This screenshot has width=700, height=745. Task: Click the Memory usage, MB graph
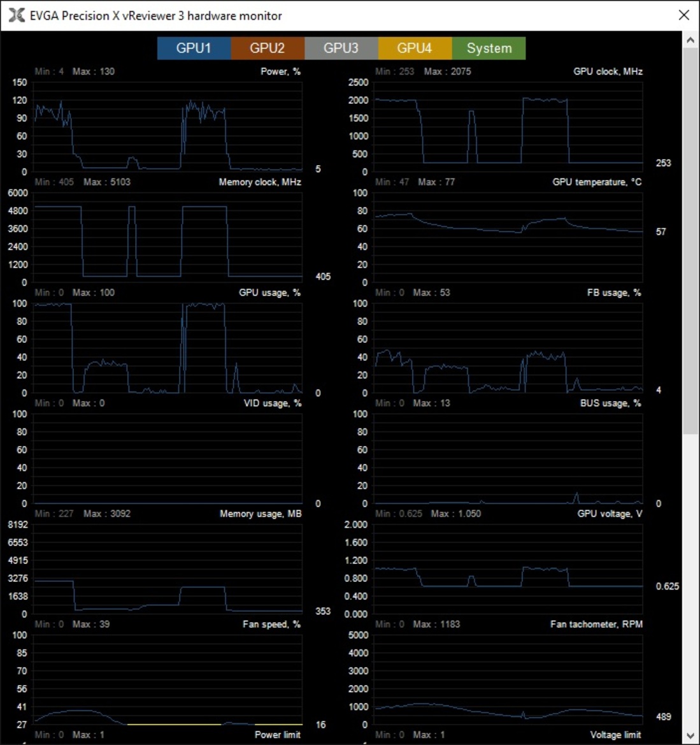pos(168,569)
